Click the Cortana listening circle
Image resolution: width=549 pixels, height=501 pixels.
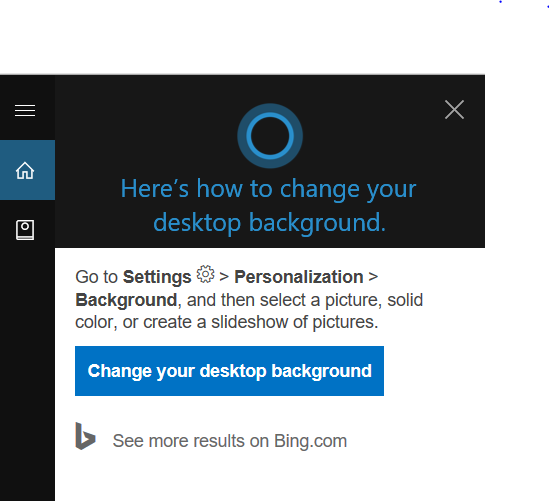pos(270,136)
